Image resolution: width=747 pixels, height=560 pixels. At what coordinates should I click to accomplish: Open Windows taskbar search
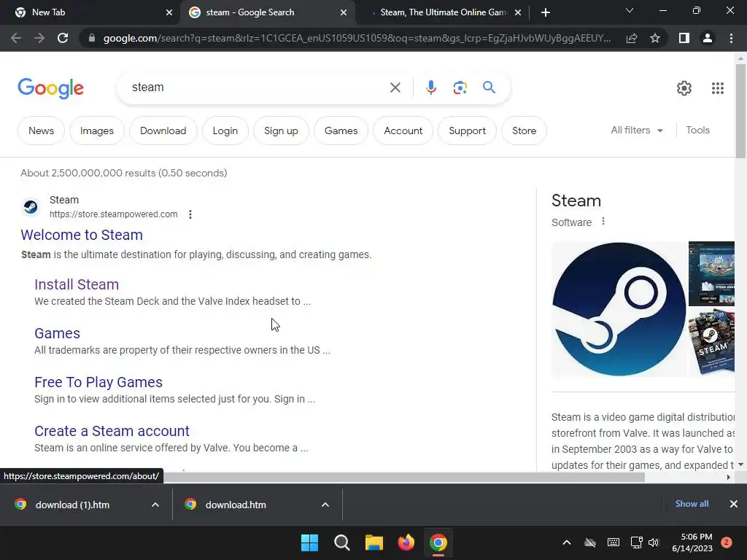(x=341, y=542)
